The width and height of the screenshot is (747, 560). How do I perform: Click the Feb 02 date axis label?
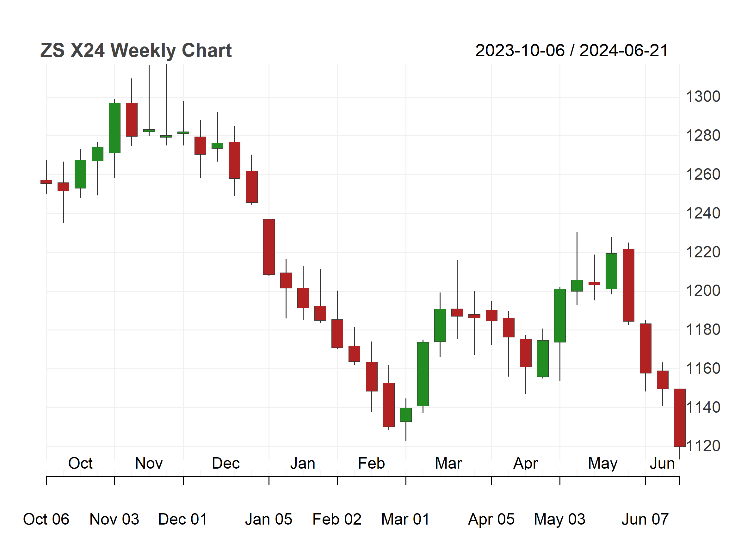coord(337,519)
